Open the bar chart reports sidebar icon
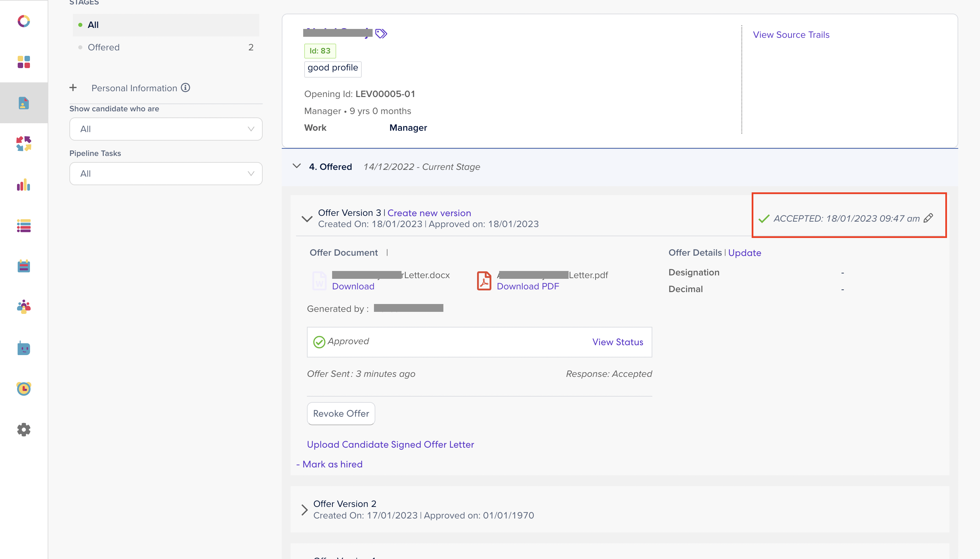 (x=24, y=185)
